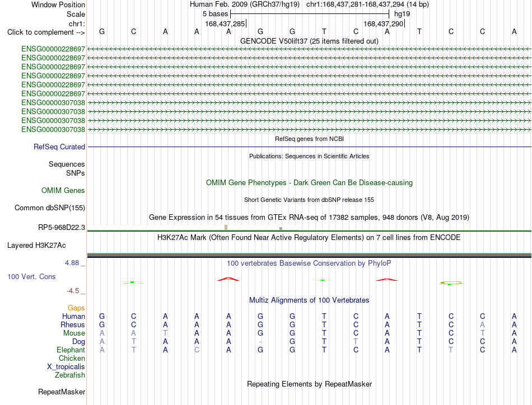This screenshot has height=405, width=532.
Task: Click the RepeatMasker track label
Action: click(x=62, y=392)
